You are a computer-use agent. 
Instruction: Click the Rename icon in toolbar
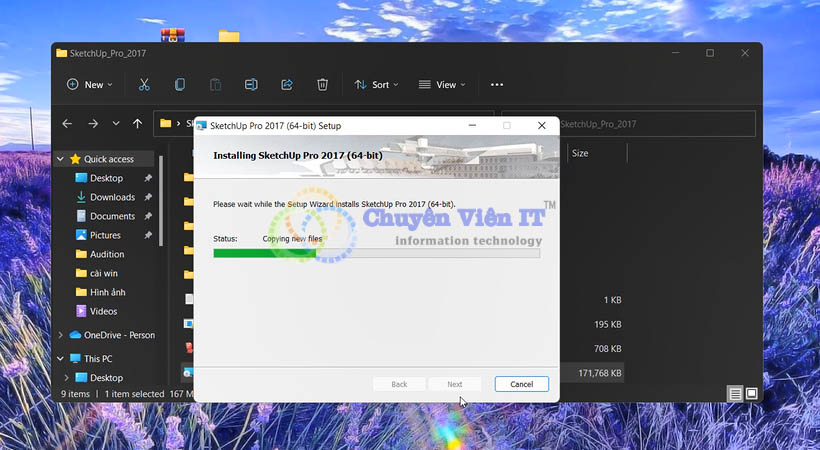pyautogui.click(x=252, y=85)
